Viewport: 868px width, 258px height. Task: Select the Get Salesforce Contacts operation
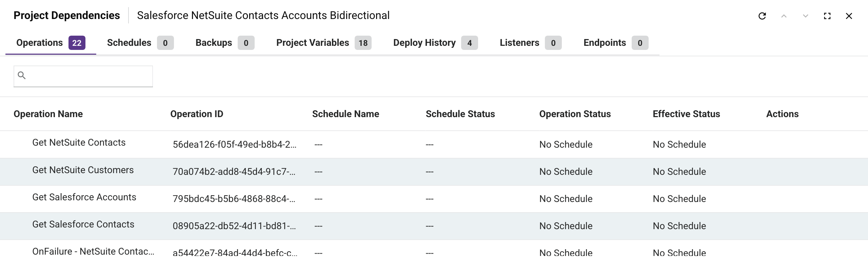tap(83, 224)
